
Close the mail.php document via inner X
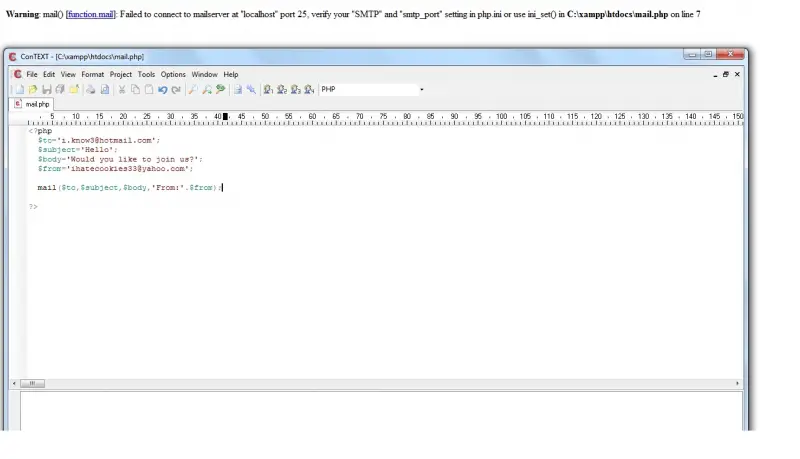pyautogui.click(x=737, y=74)
